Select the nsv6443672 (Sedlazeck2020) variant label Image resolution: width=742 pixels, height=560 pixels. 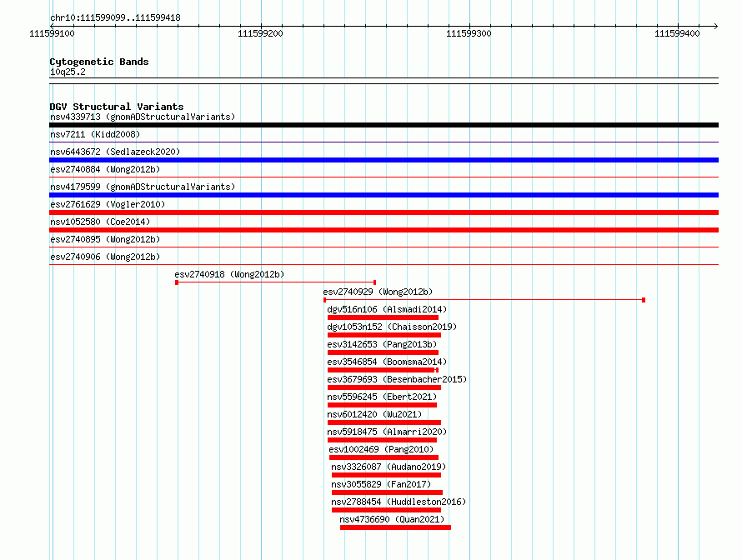coord(115,152)
